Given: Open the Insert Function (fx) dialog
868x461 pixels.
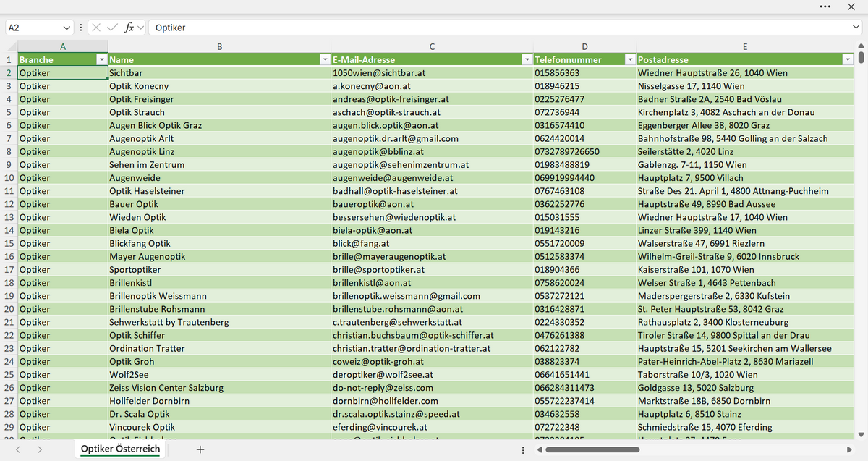Looking at the screenshot, I should (x=129, y=28).
